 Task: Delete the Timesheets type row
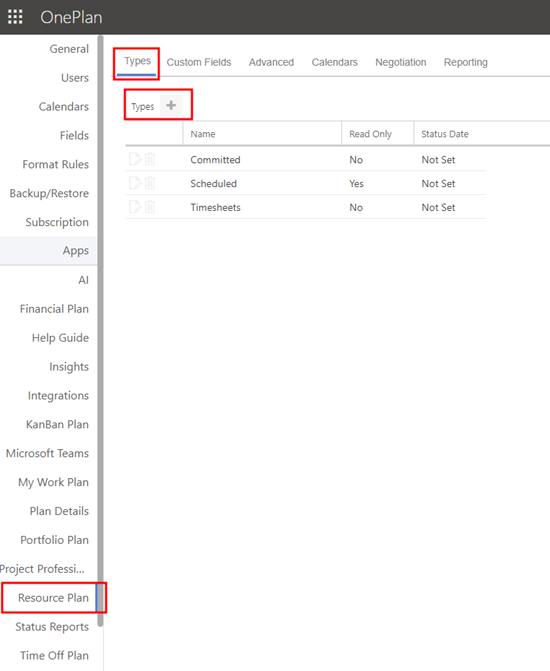(149, 207)
